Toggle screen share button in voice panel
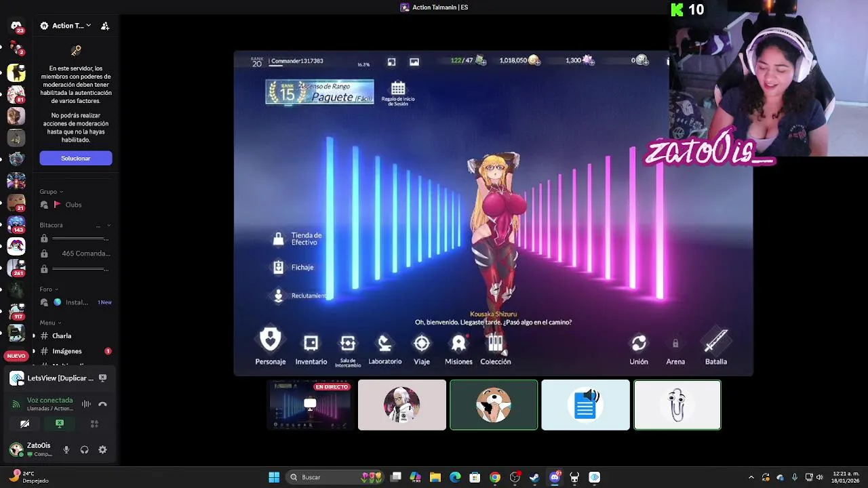Viewport: 868px width, 488px height. (x=60, y=424)
